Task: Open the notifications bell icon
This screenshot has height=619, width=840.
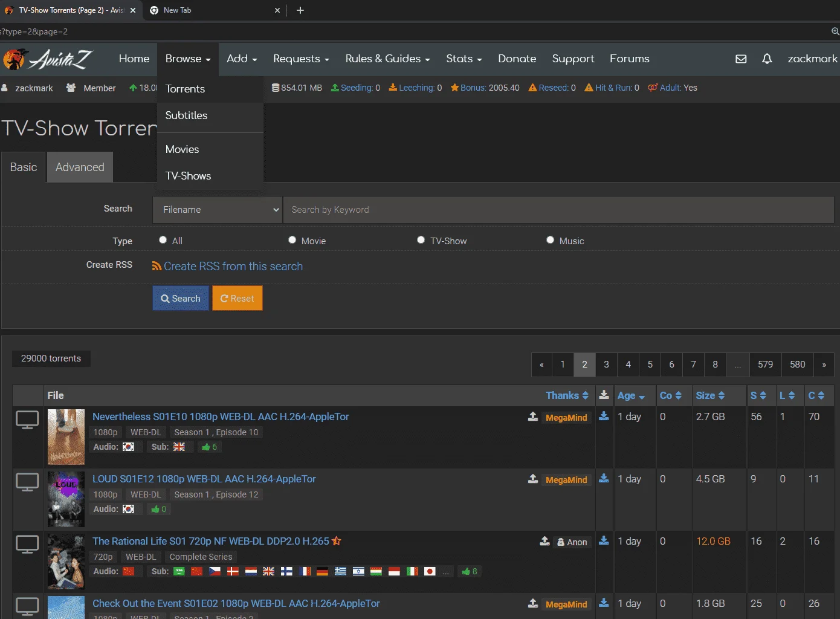Action: (767, 59)
